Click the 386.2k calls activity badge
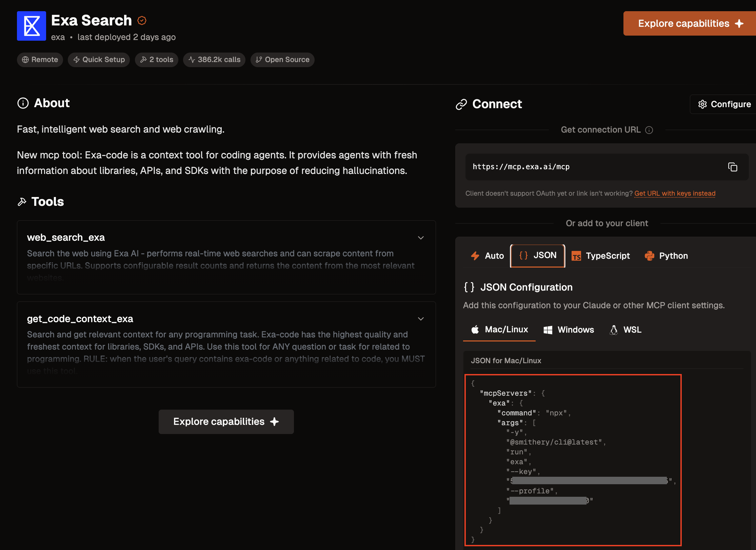This screenshot has width=756, height=550. click(x=214, y=60)
